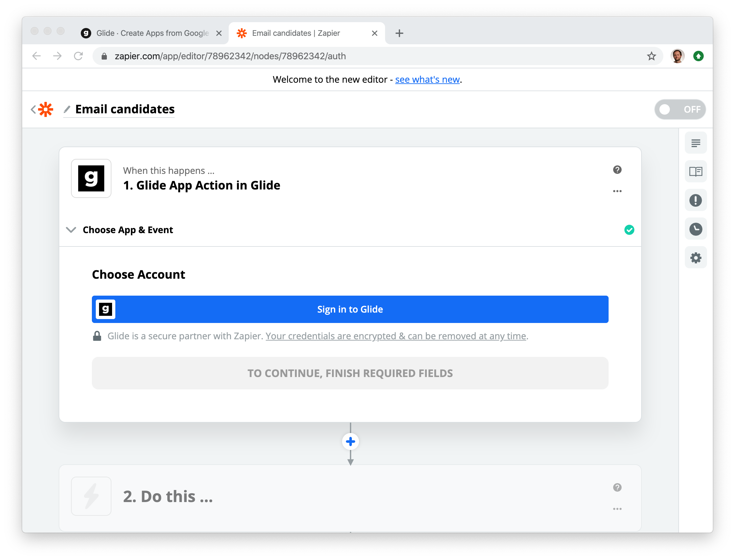Bookmark the page with the star icon

pos(651,56)
